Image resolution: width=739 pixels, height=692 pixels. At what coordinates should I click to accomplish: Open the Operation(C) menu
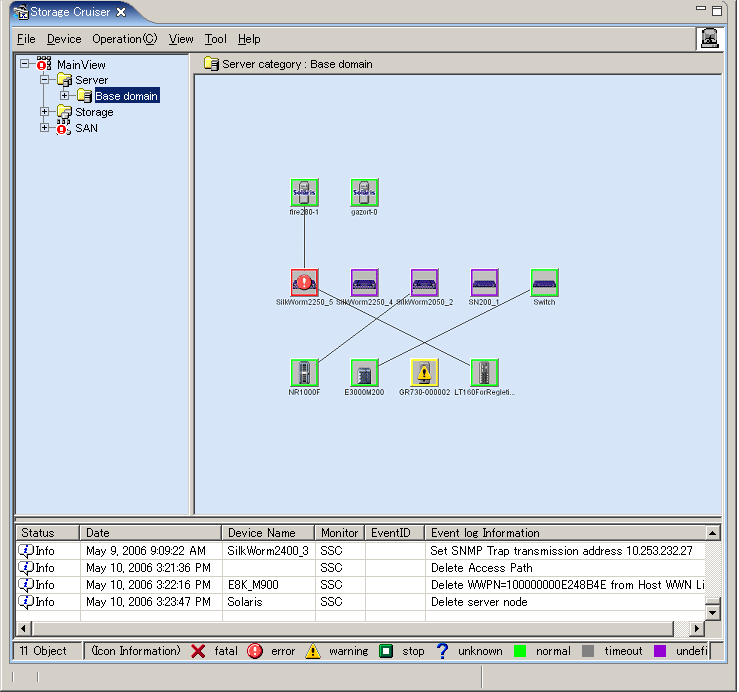tap(124, 39)
